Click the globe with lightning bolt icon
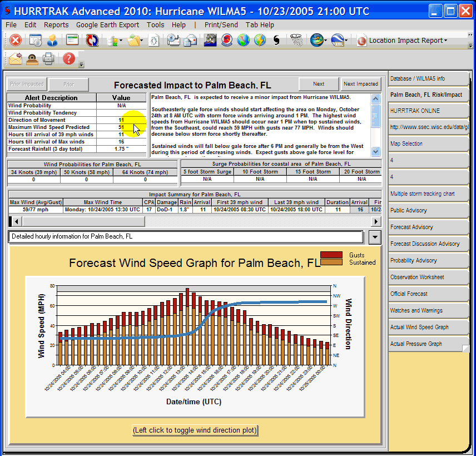The width and height of the screenshot is (476, 456). tap(260, 40)
